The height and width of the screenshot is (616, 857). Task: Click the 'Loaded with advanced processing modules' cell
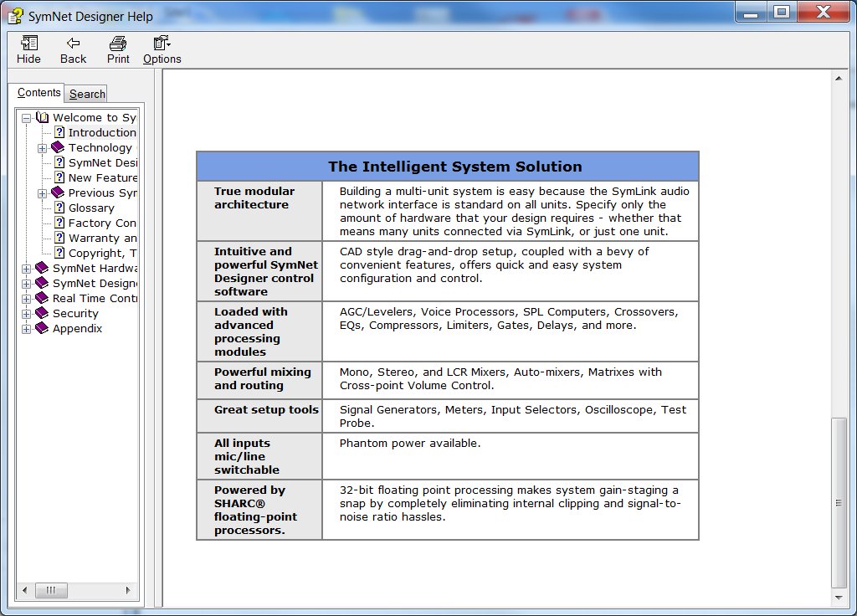click(259, 331)
